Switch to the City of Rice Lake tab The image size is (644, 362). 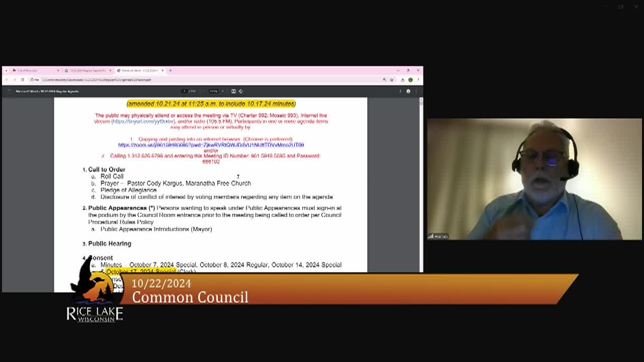(35, 70)
